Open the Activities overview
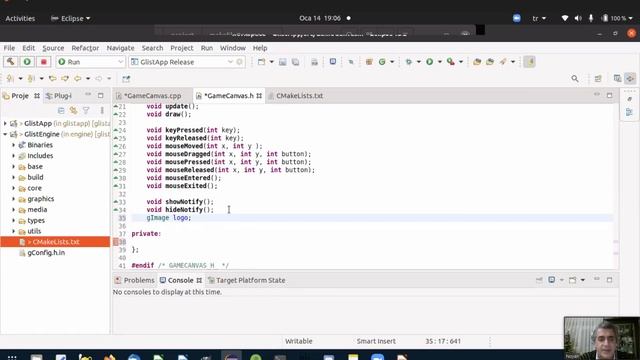 (20, 18)
